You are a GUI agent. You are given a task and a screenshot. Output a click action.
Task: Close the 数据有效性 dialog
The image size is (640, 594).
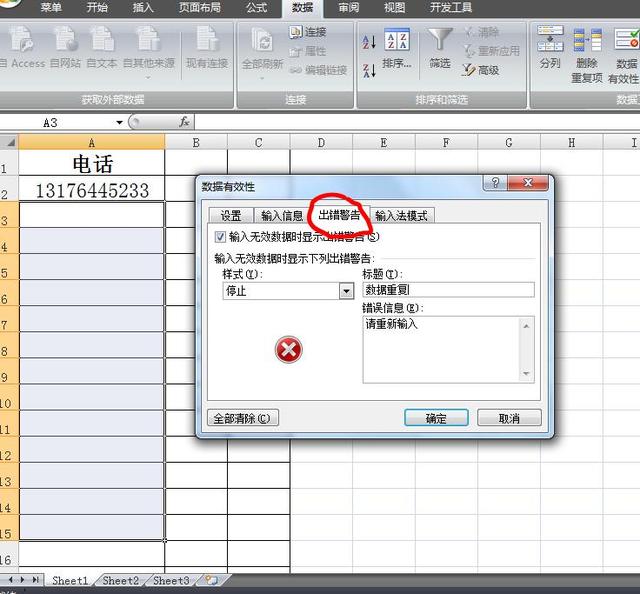tap(527, 183)
